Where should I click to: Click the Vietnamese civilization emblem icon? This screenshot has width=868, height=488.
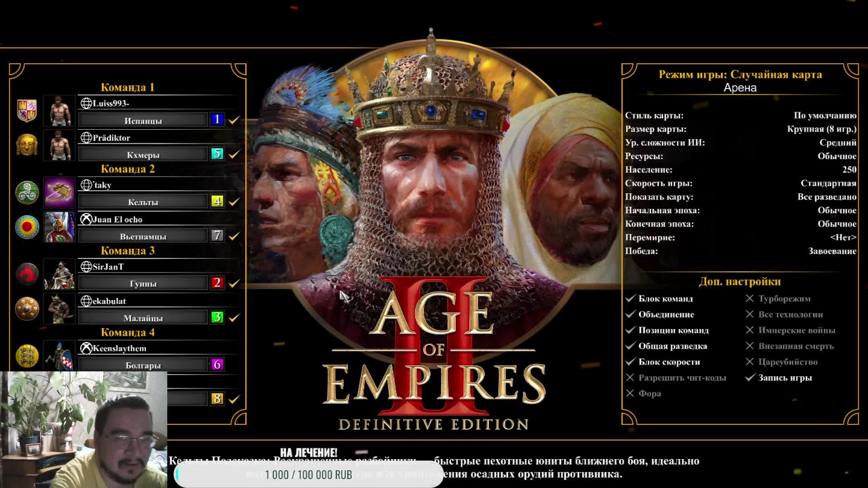point(27,227)
